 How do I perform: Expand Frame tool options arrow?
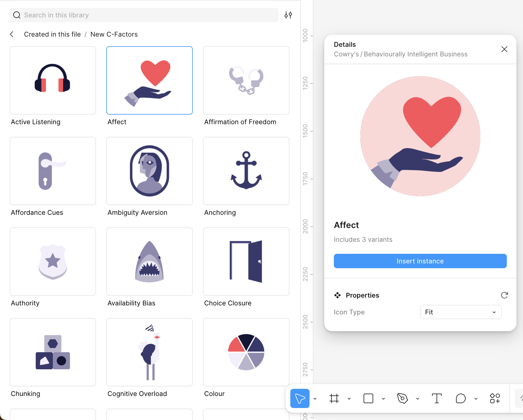tap(349, 399)
